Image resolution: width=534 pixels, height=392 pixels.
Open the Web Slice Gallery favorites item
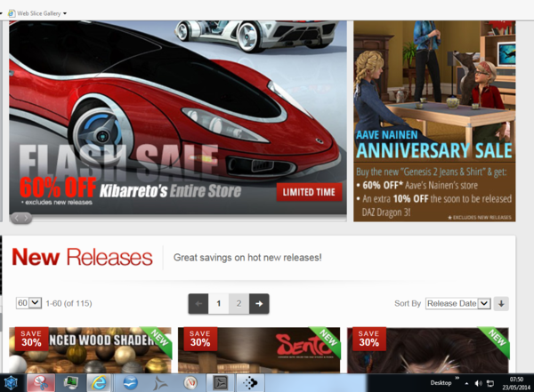(x=36, y=13)
